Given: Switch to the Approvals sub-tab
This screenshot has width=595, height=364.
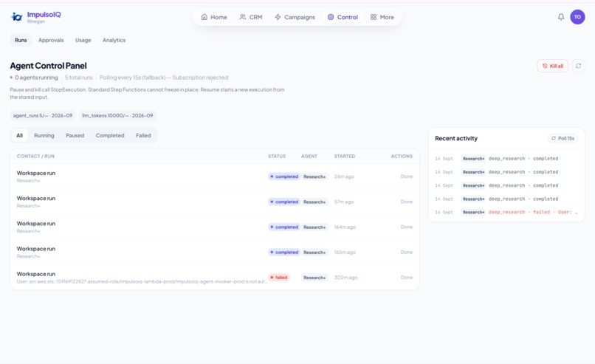Looking at the screenshot, I should pos(51,40).
